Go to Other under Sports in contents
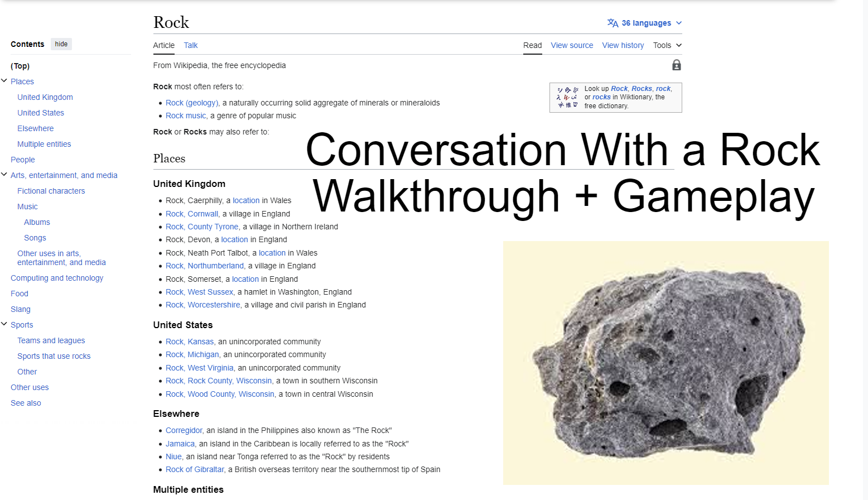 point(27,372)
